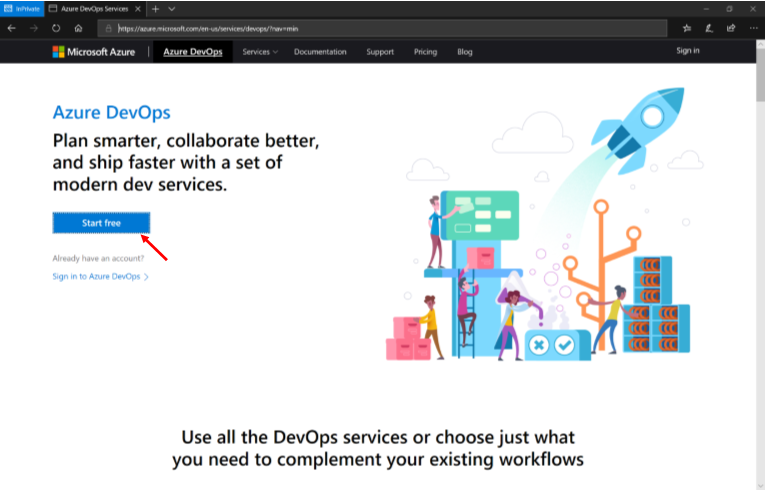Click the Start free button
The image size is (766, 491).
[101, 223]
